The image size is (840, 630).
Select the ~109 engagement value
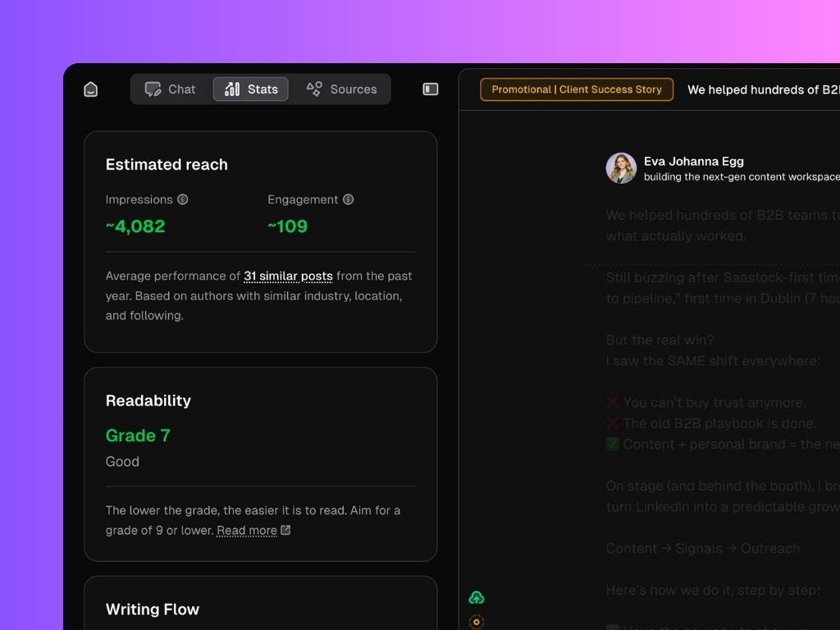(x=288, y=226)
